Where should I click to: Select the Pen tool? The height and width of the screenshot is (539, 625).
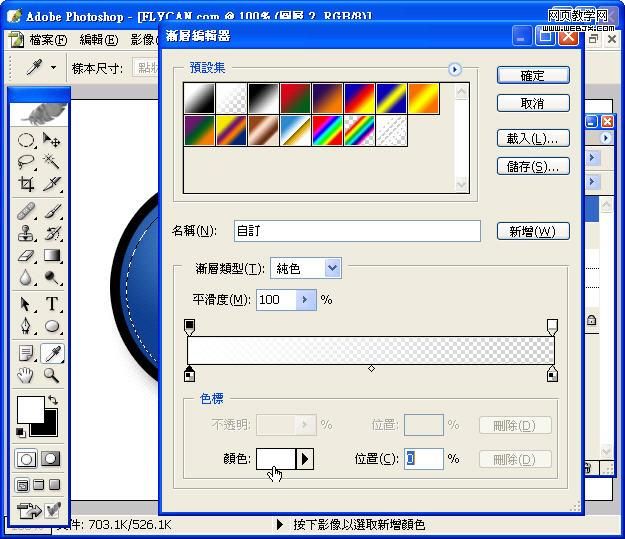point(26,326)
